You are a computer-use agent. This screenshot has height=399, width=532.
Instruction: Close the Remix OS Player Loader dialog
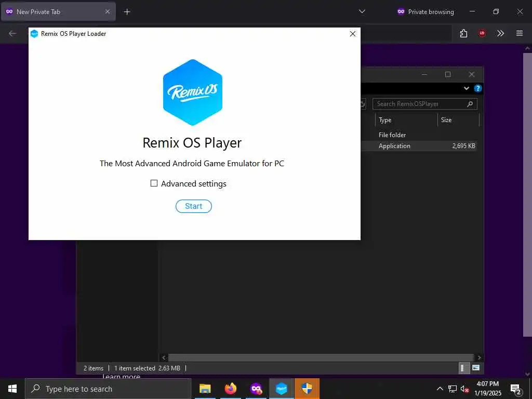click(353, 34)
